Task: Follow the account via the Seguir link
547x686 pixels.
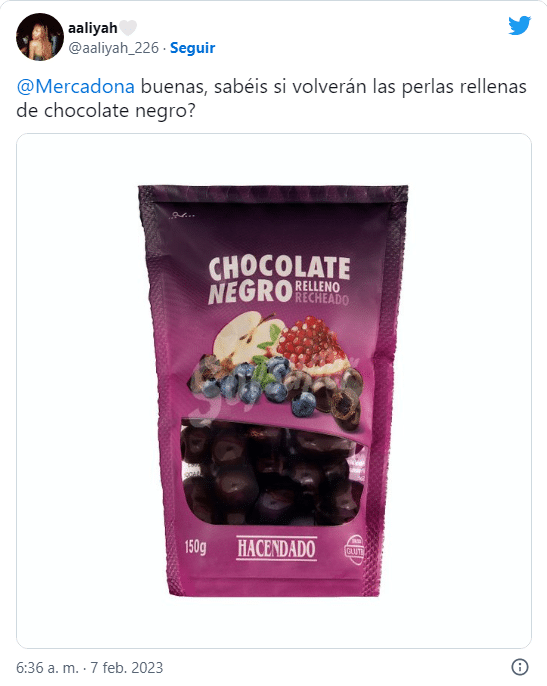Action: tap(192, 48)
